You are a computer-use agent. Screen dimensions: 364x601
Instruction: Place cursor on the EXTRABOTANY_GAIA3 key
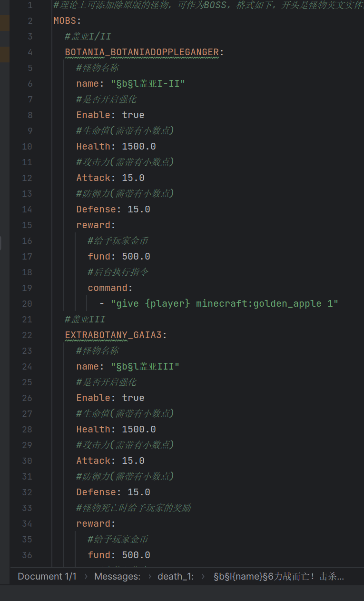click(113, 335)
